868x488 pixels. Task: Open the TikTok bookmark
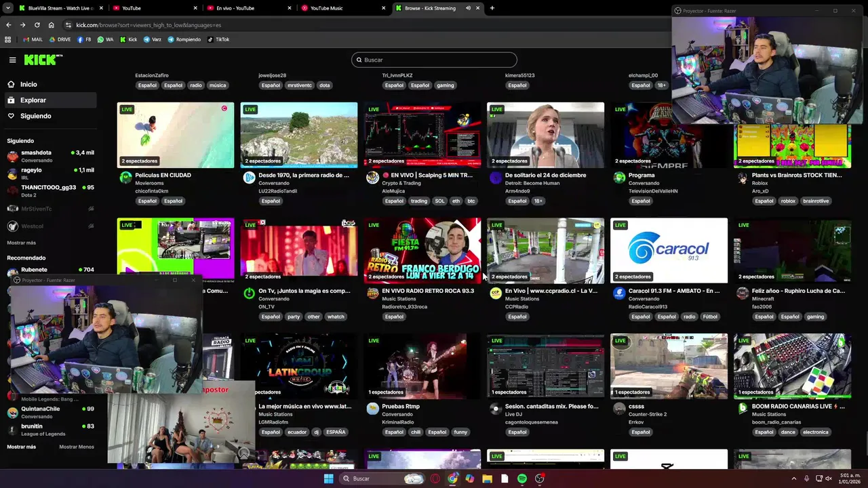click(218, 39)
